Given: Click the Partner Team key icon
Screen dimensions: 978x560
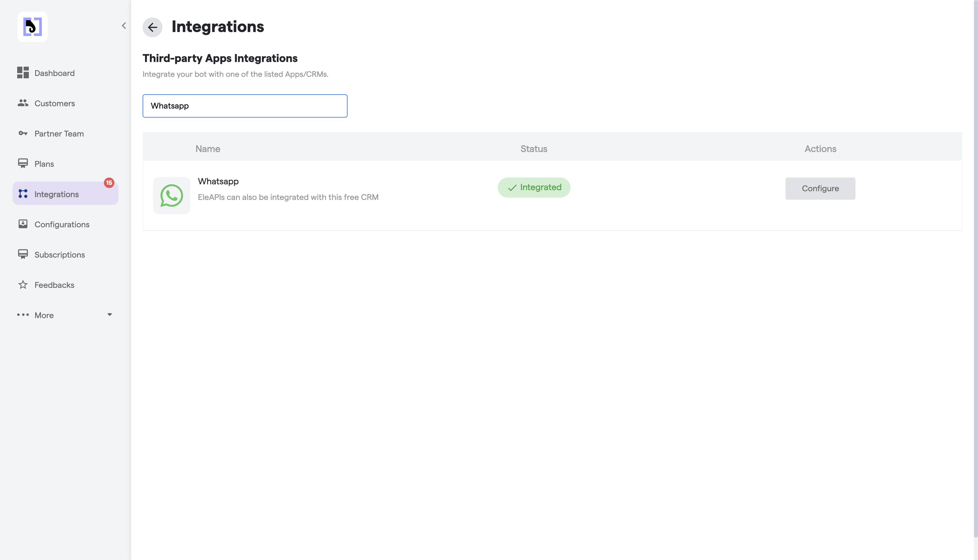Looking at the screenshot, I should (x=23, y=134).
